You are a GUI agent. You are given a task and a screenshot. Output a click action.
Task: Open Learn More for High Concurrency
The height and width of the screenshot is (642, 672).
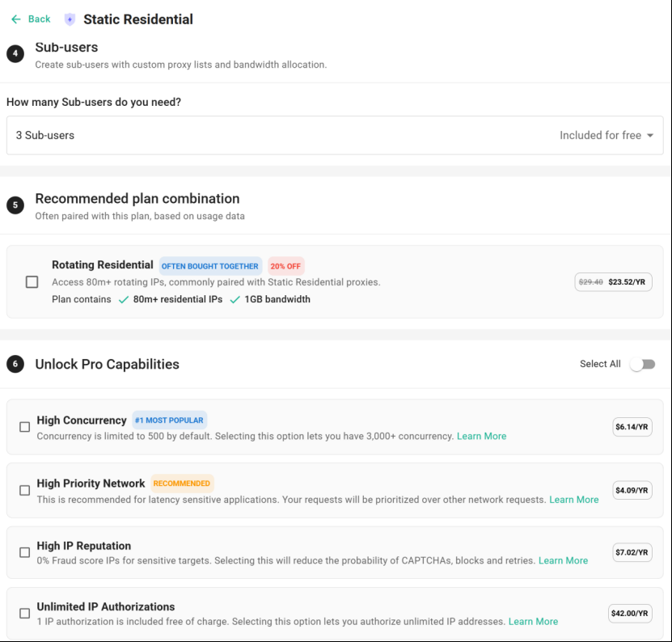(x=481, y=437)
